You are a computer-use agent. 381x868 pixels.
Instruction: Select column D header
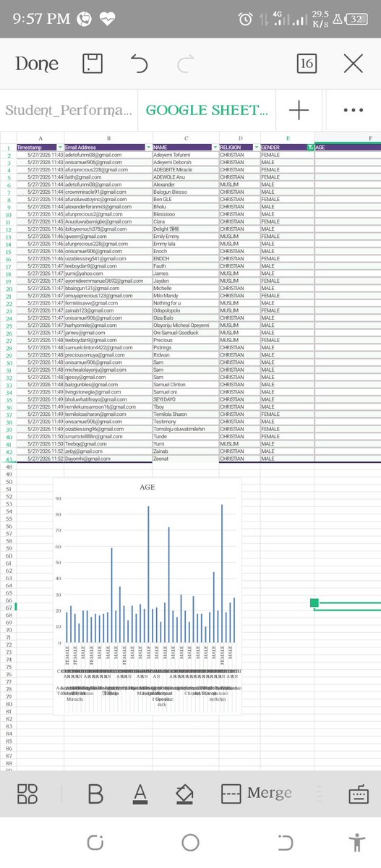click(x=240, y=137)
